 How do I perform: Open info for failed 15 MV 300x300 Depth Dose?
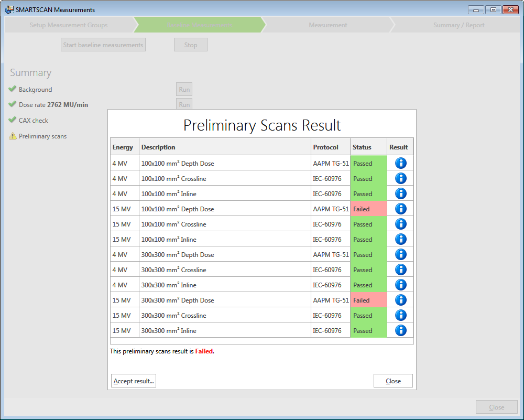pyautogui.click(x=400, y=300)
